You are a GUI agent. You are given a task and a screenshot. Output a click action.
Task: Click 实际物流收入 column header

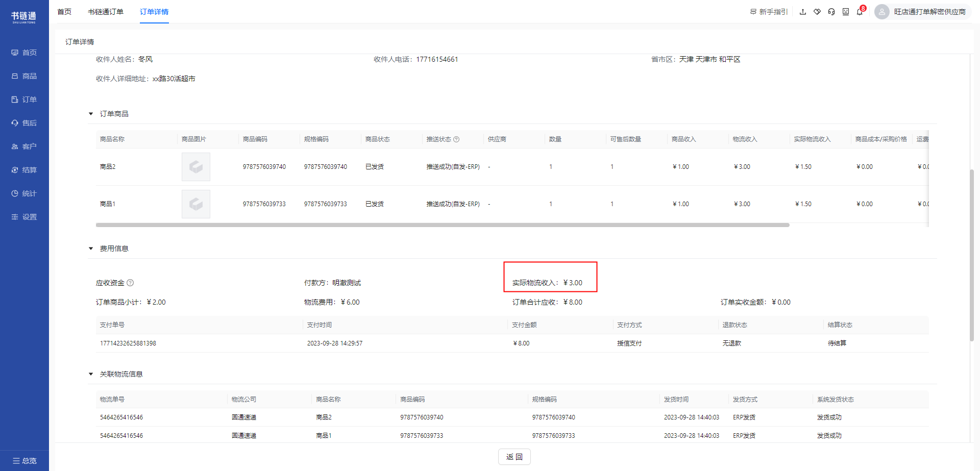click(x=813, y=139)
